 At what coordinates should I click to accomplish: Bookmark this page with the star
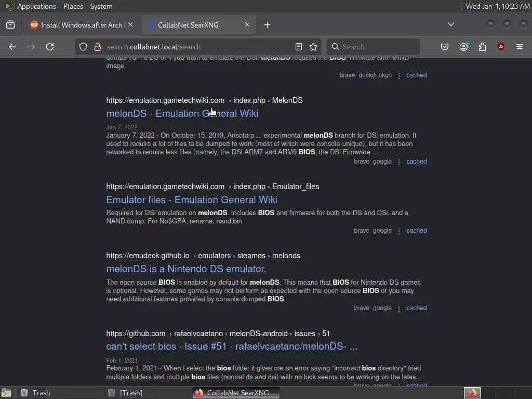[313, 47]
